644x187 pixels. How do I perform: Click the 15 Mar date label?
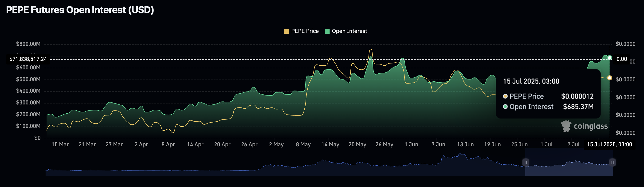click(60, 144)
